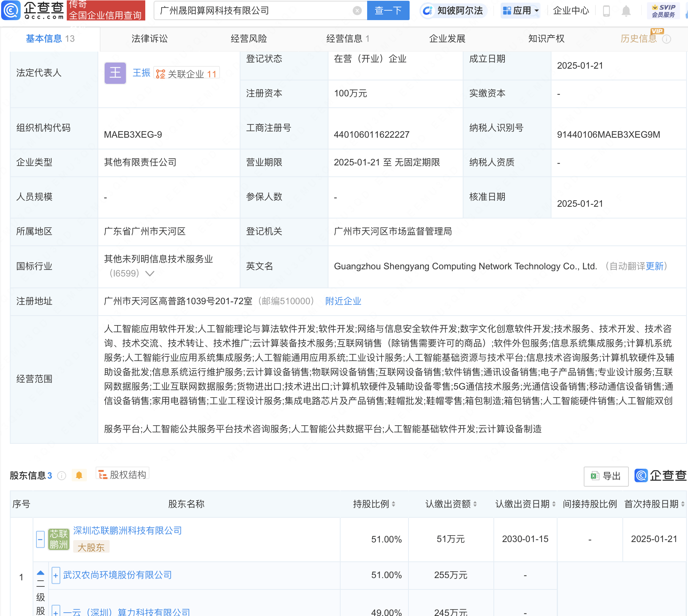Expand 武汉农尚环境 shareholder row
The width and height of the screenshot is (688, 616).
pos(56,576)
